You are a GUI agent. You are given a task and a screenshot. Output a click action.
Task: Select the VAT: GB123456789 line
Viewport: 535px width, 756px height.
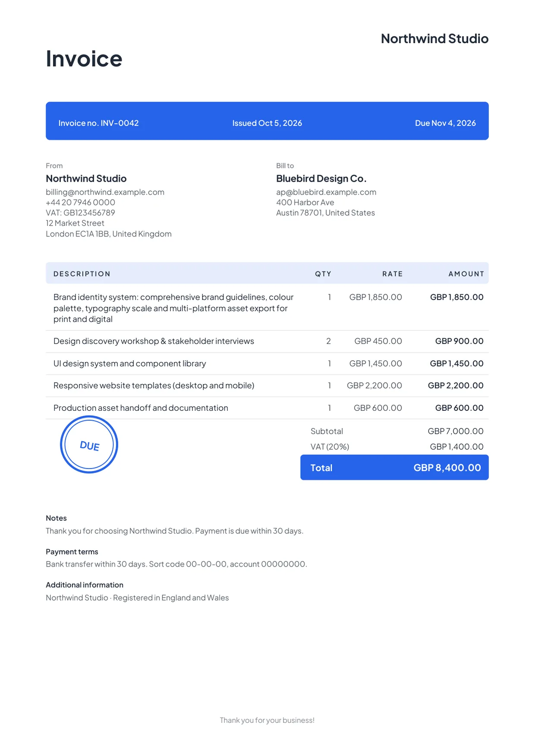pyautogui.click(x=80, y=213)
